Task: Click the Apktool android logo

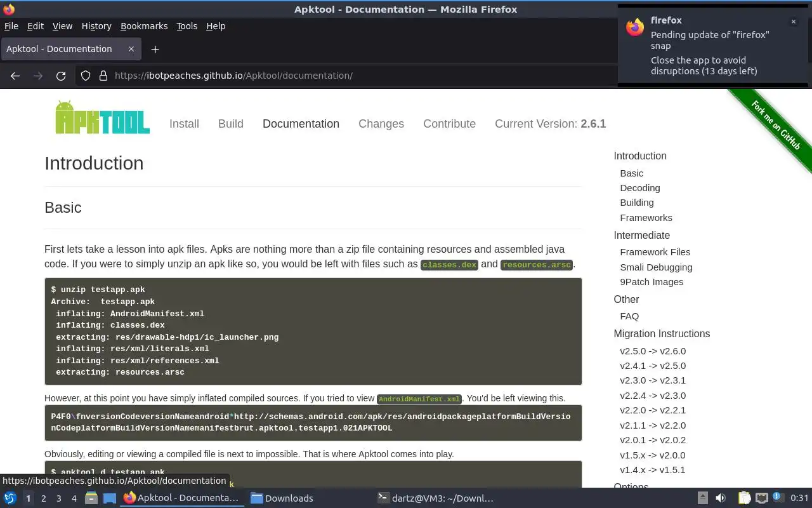Action: tap(102, 117)
